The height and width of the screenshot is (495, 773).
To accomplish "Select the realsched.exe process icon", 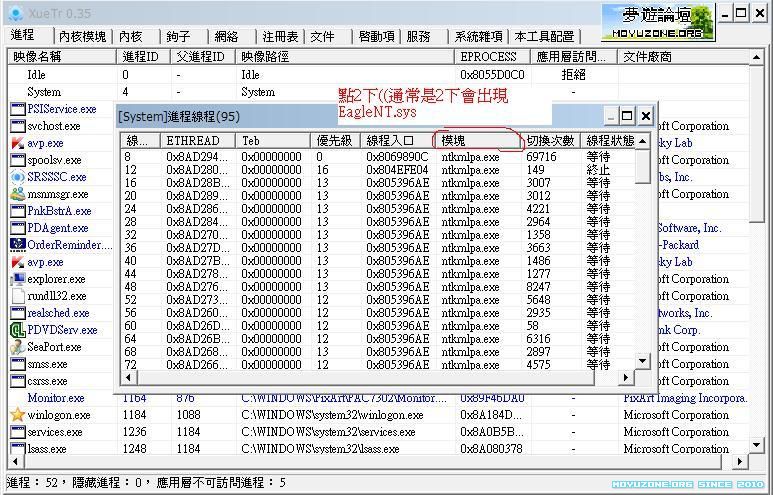I will click(x=17, y=313).
